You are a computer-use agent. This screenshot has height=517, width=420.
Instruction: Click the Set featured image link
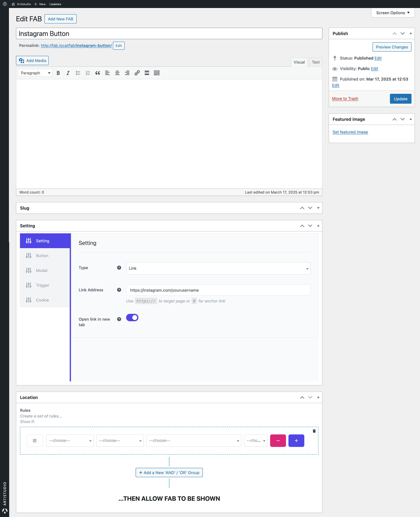(x=350, y=132)
